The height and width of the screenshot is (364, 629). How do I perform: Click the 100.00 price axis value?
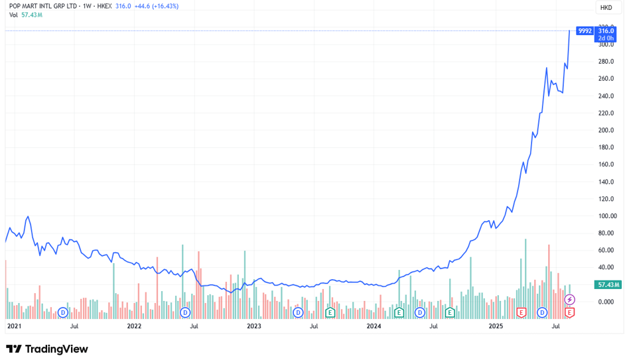point(607,215)
